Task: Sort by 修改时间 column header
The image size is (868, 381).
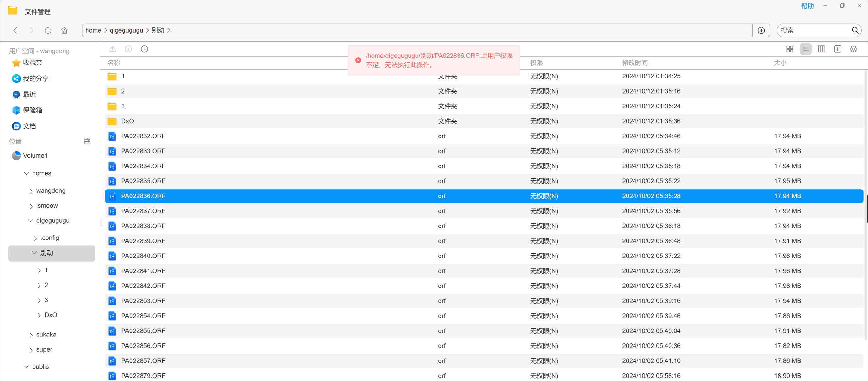Action: click(x=635, y=63)
